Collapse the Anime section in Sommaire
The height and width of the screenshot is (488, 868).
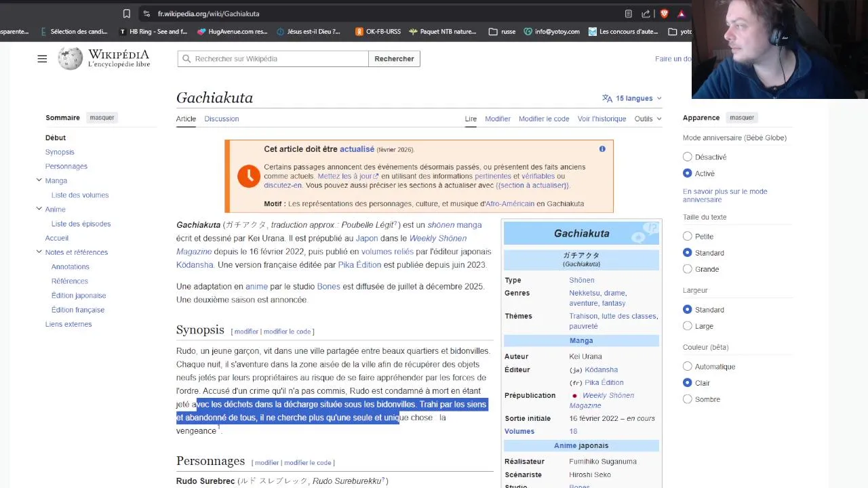(39, 209)
